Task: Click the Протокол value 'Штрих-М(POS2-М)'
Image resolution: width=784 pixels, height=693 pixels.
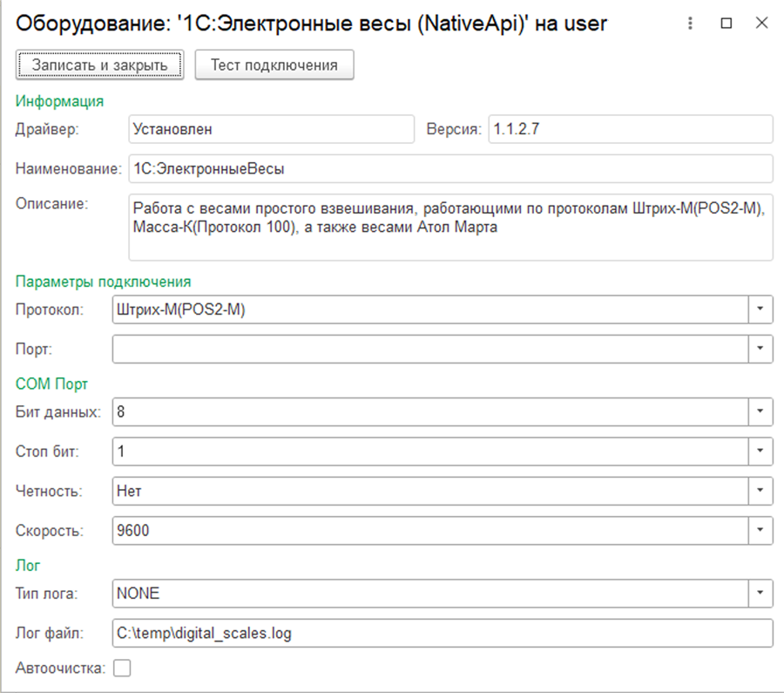Action: pyautogui.click(x=181, y=309)
